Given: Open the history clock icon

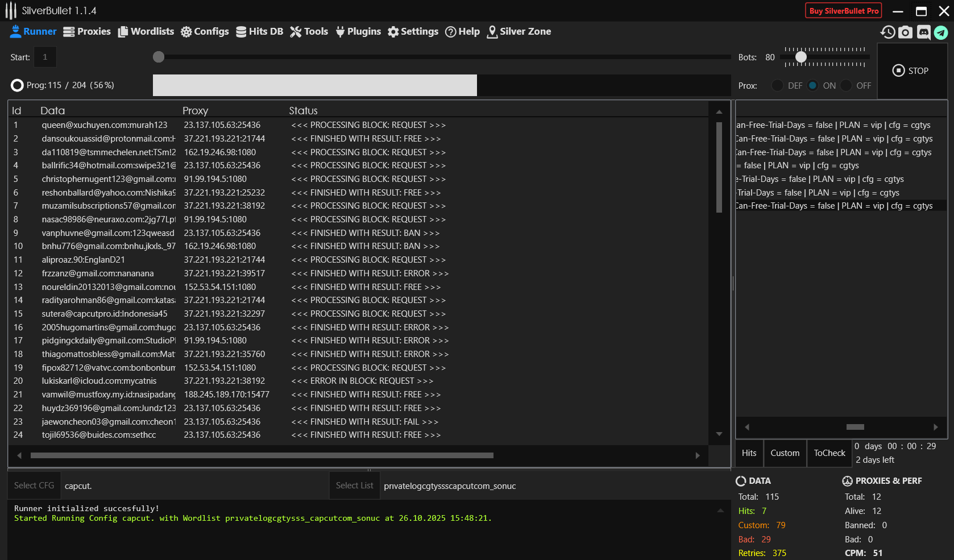Looking at the screenshot, I should tap(888, 32).
